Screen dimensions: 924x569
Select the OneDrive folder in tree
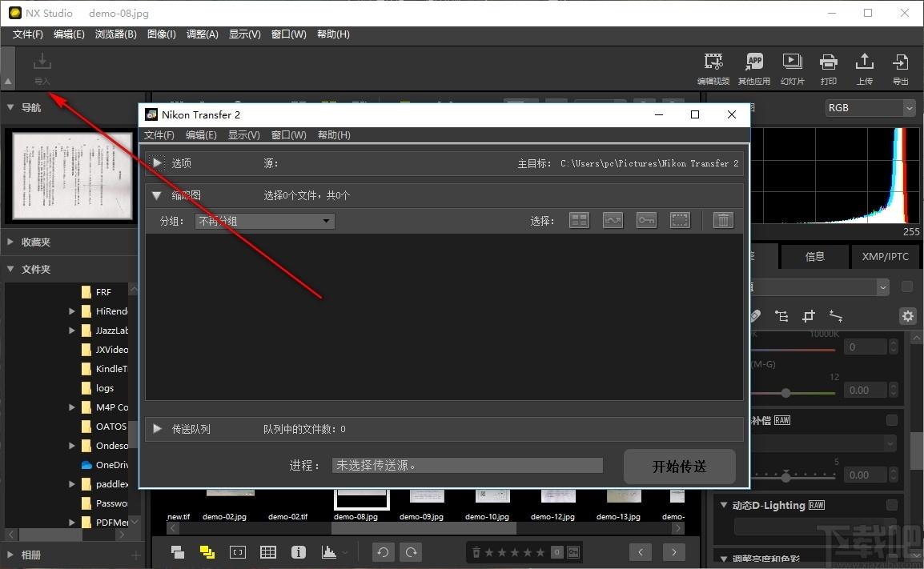pyautogui.click(x=105, y=465)
